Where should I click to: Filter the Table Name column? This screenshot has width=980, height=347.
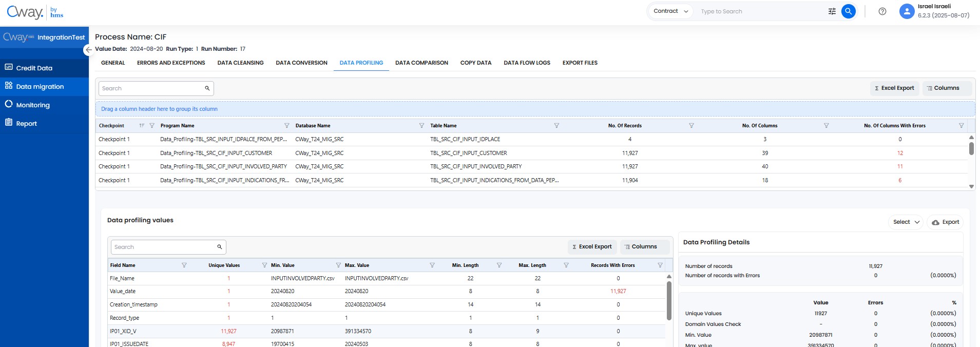pyautogui.click(x=556, y=126)
